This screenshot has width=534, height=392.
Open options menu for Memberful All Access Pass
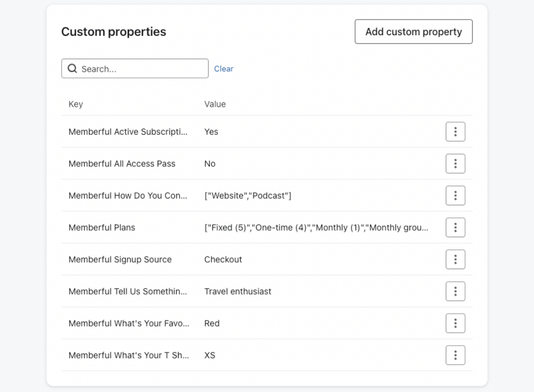coord(455,164)
